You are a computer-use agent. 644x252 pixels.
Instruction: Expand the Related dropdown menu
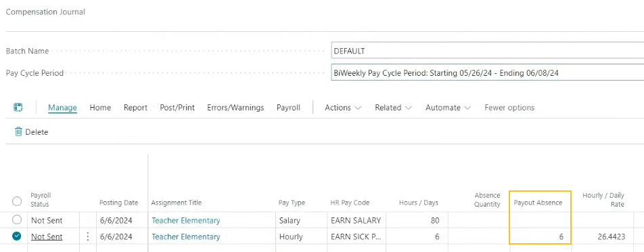(393, 108)
